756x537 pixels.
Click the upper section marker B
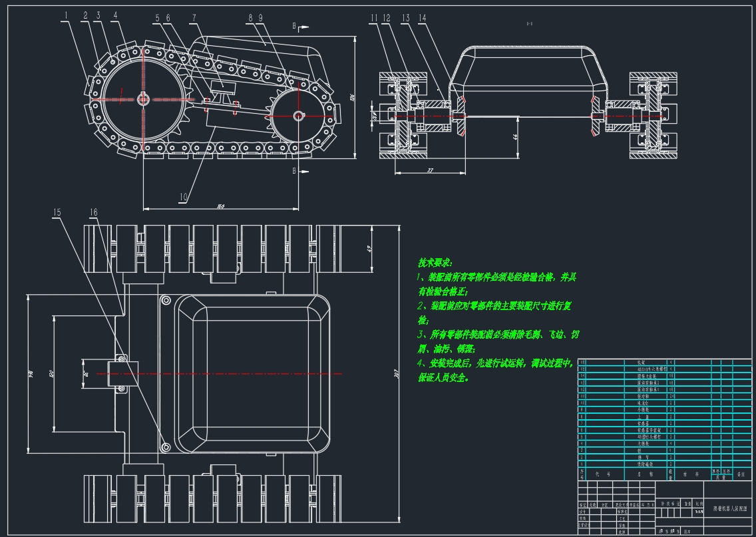pyautogui.click(x=294, y=26)
